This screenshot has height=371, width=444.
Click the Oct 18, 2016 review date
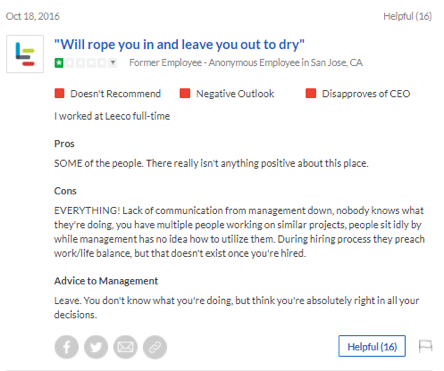click(x=33, y=16)
